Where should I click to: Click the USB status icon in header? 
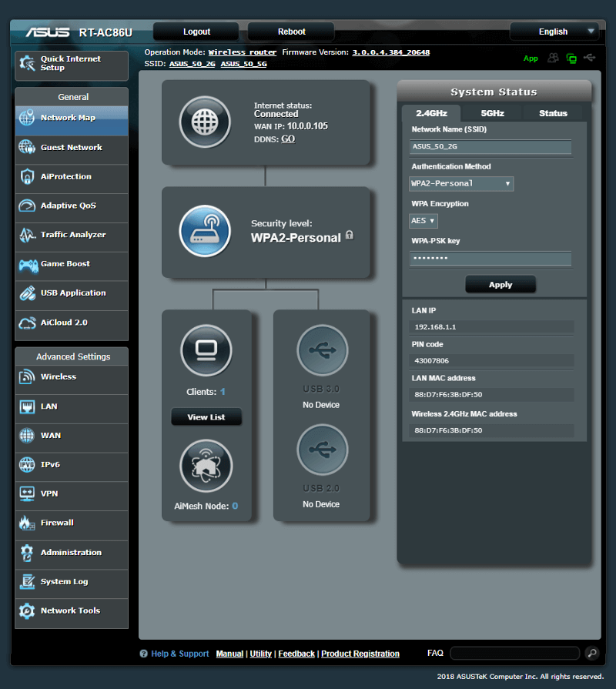point(590,58)
